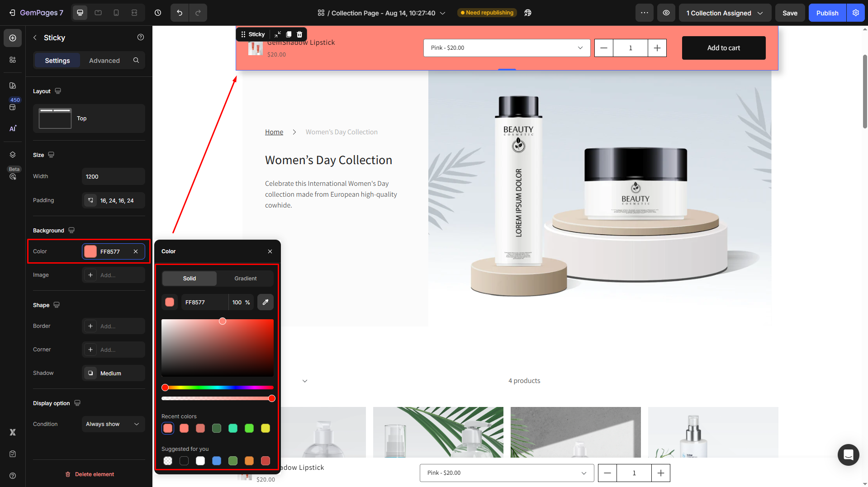Open the preview eye icon
This screenshot has width=868, height=487.
click(666, 13)
